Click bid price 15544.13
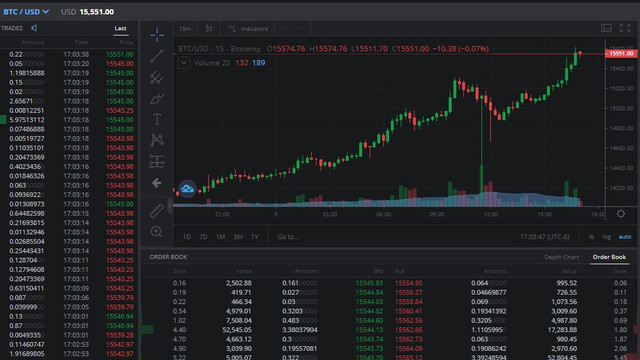This screenshot has width=640, height=360. tap(369, 330)
